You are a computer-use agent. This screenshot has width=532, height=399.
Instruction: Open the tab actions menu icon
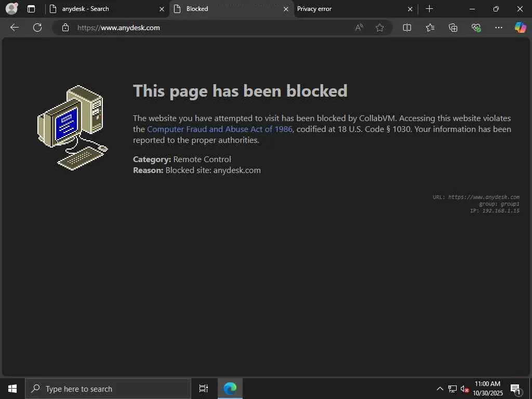[x=31, y=9]
